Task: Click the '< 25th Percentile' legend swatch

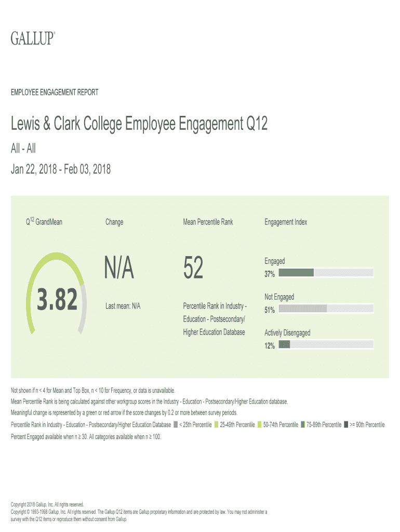Action: [176, 425]
